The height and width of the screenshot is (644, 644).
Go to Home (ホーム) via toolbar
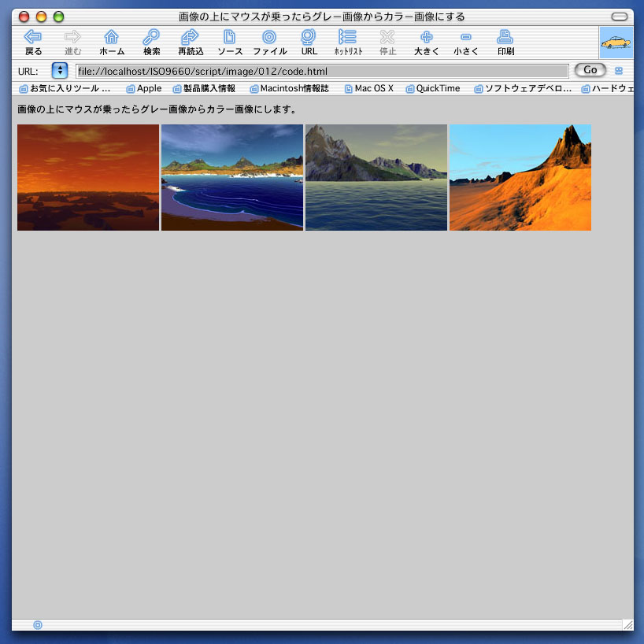pos(111,37)
